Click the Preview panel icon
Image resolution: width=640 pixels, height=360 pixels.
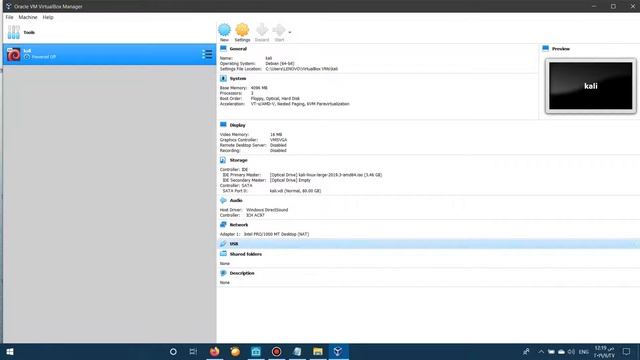[546, 48]
